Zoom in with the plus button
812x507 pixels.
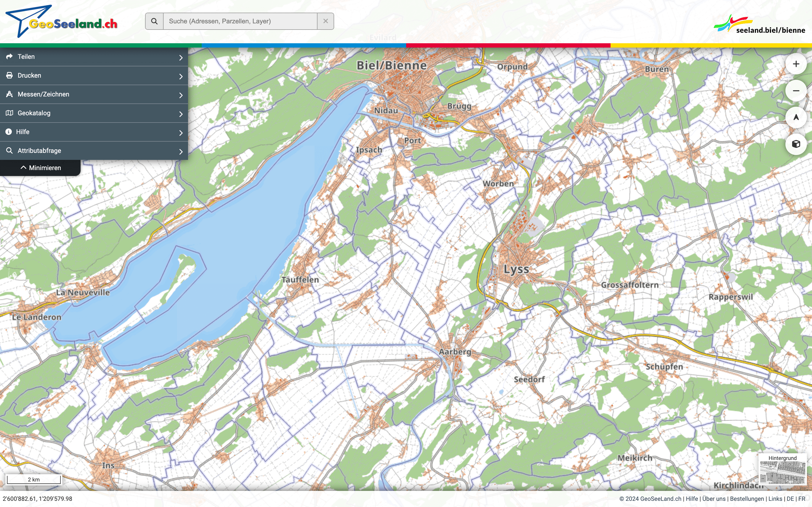(x=796, y=64)
